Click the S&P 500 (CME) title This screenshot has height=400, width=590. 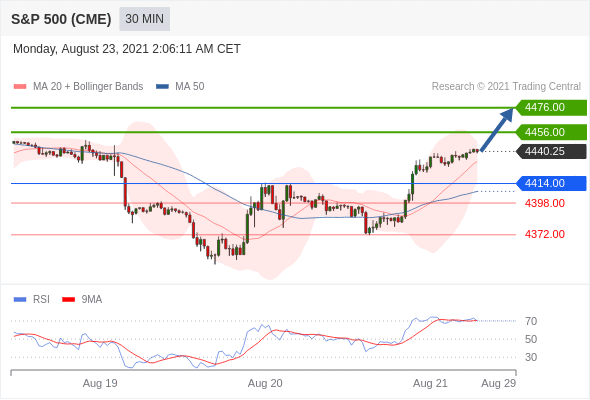point(61,19)
